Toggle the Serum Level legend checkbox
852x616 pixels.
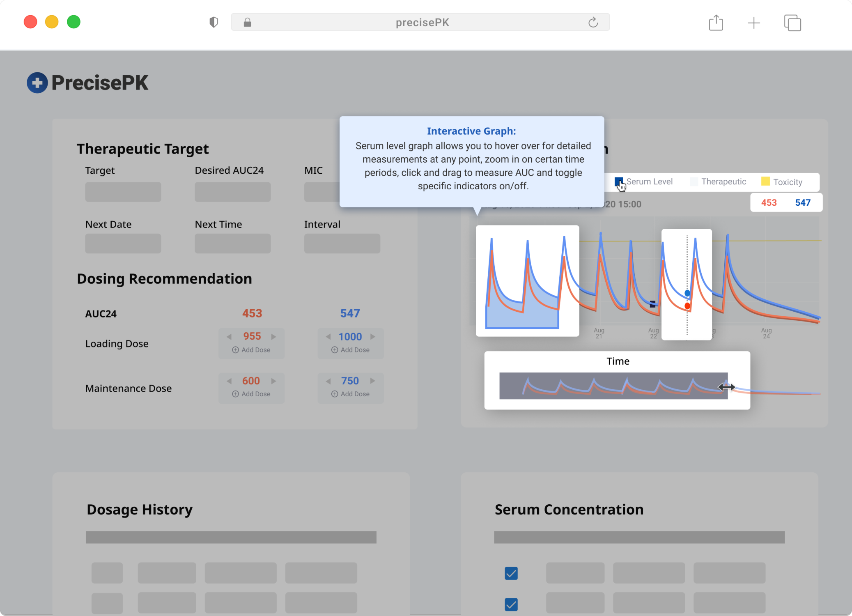tap(618, 182)
